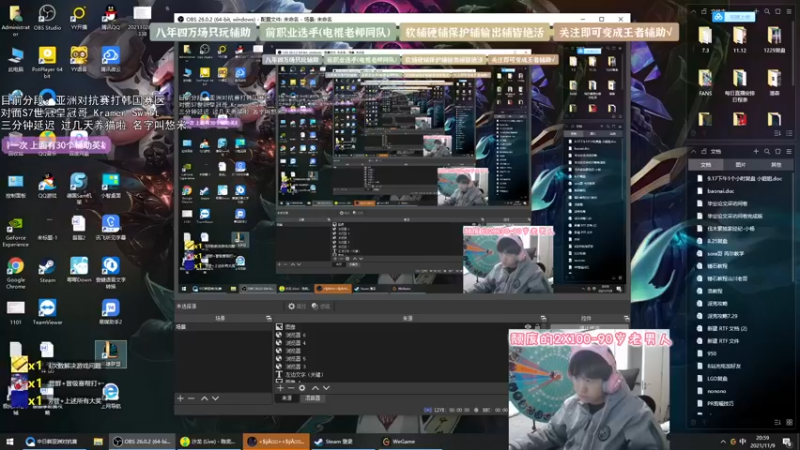Move the source down in the OBS sources list
This screenshot has height=450, width=800.
(x=327, y=388)
